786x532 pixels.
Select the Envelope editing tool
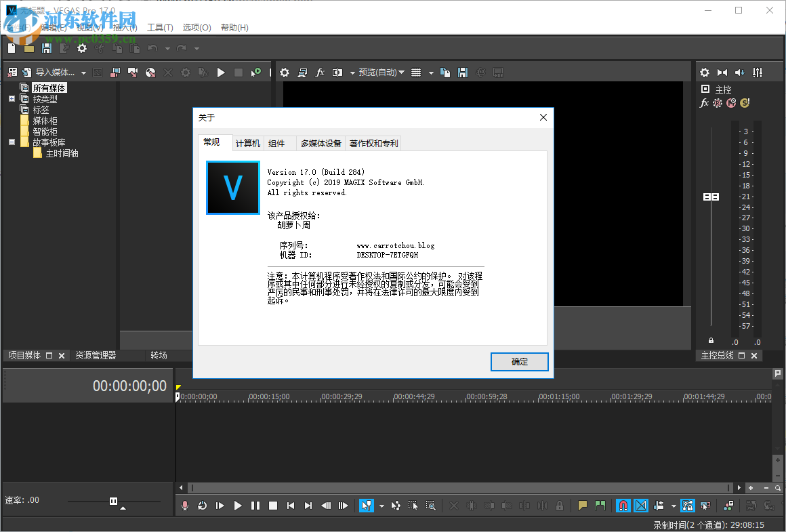pos(395,506)
